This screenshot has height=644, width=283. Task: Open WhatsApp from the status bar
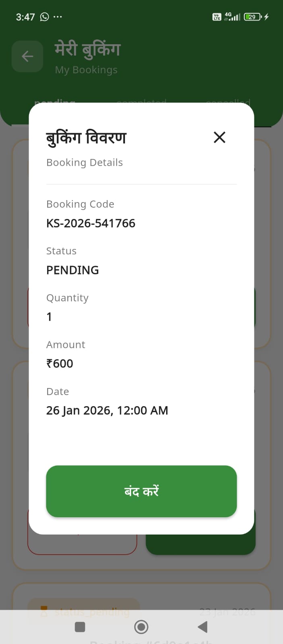[44, 17]
